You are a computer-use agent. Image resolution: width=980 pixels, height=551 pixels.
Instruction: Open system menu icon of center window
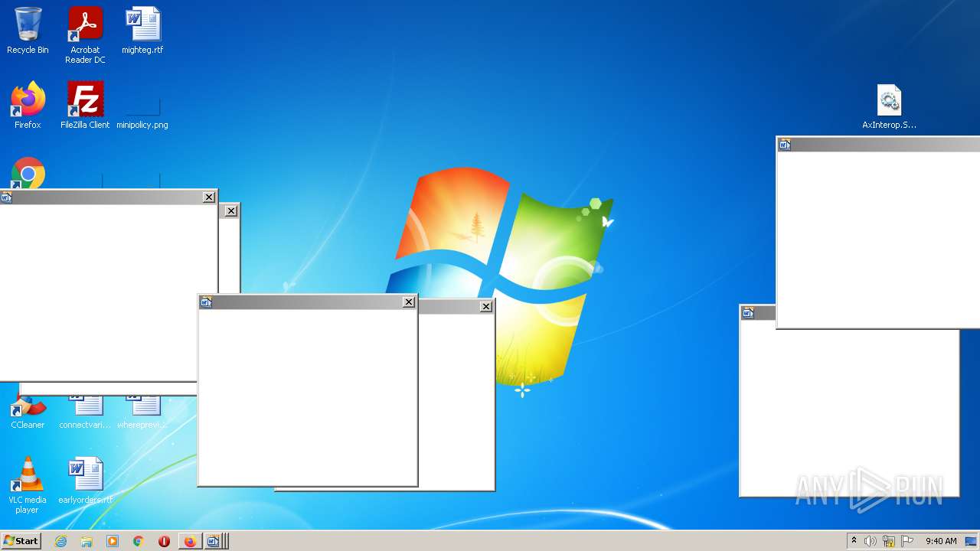pos(206,302)
